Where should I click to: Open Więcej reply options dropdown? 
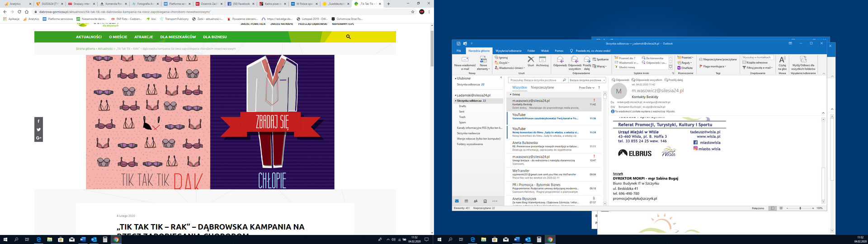tap(599, 66)
